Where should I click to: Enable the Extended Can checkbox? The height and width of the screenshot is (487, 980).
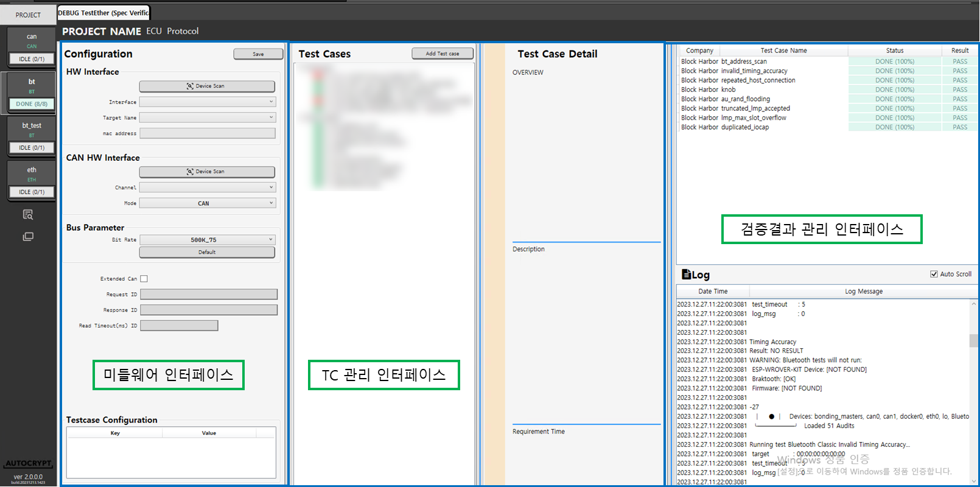pyautogui.click(x=144, y=279)
